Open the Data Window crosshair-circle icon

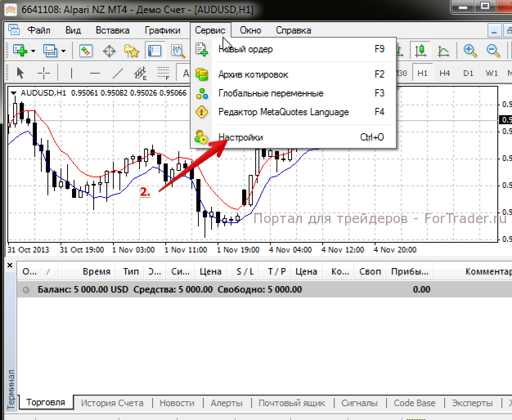[x=109, y=51]
